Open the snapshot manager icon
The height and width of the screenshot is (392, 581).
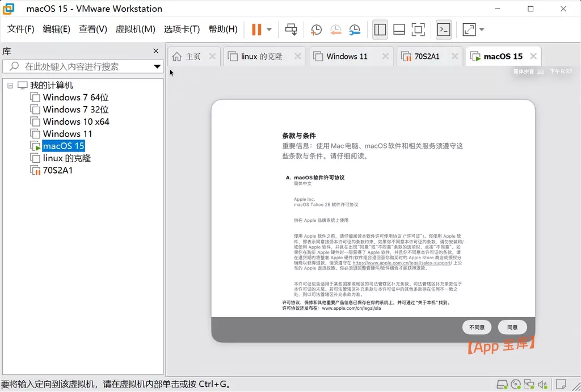355,29
